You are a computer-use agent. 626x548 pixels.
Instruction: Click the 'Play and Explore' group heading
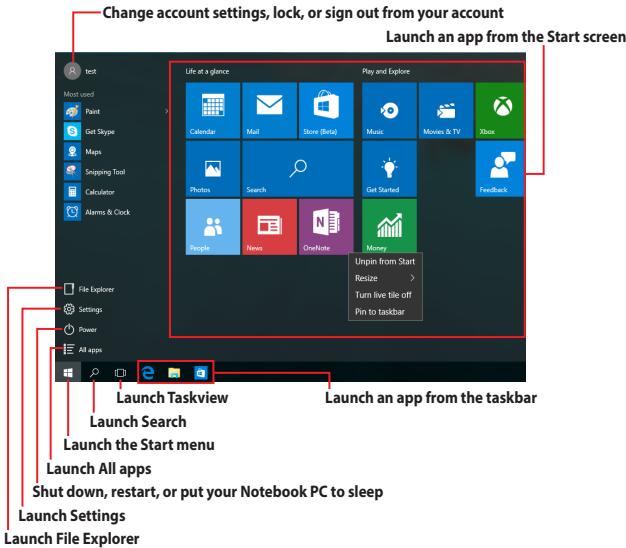point(386,71)
